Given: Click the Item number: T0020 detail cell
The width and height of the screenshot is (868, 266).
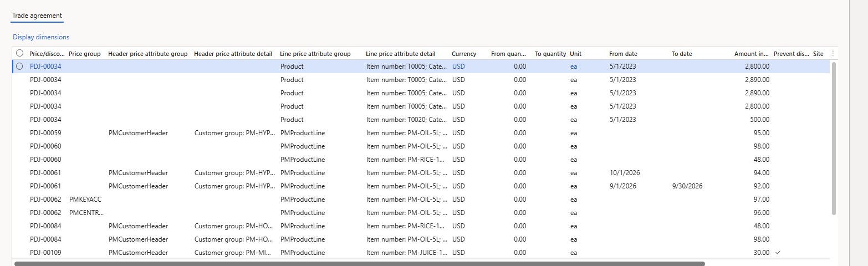Looking at the screenshot, I should pos(407,120).
